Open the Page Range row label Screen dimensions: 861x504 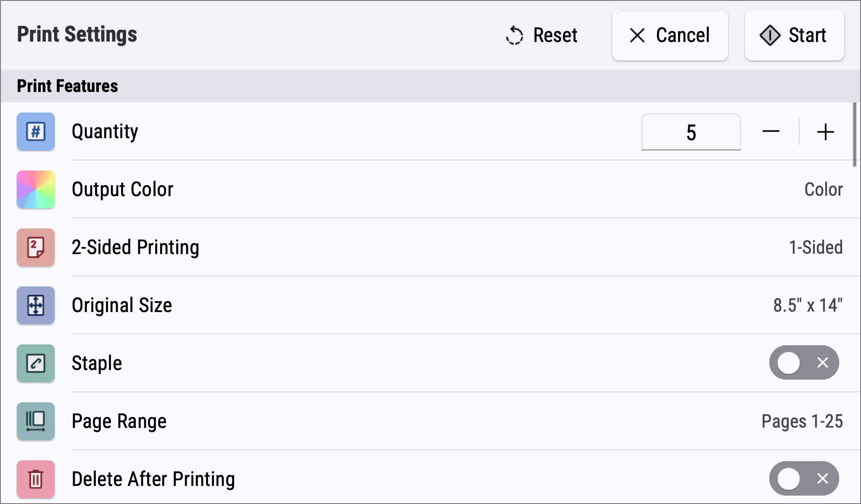119,421
